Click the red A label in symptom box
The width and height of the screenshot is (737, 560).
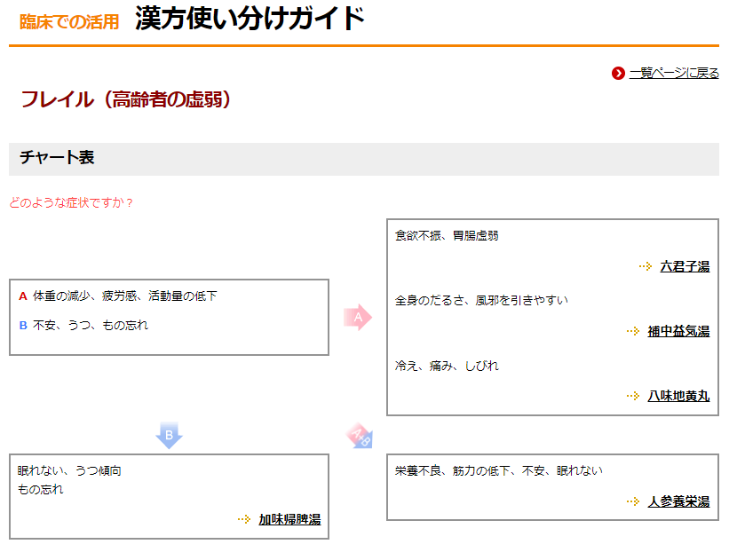click(x=23, y=296)
